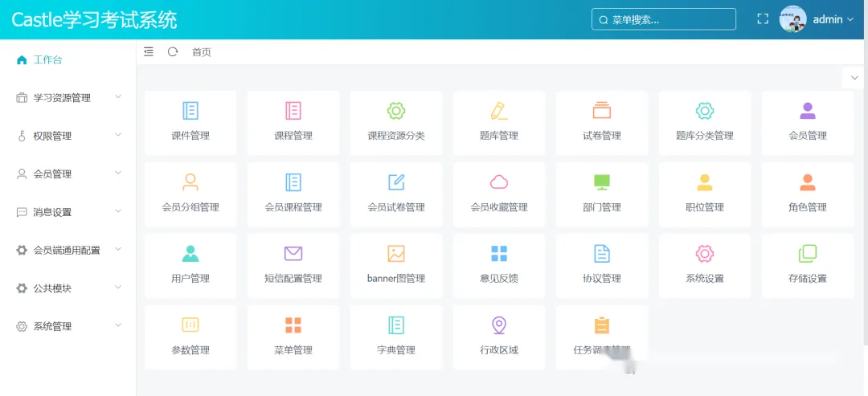Select 工作台 in the sidebar
The width and height of the screenshot is (868, 396).
(x=68, y=59)
